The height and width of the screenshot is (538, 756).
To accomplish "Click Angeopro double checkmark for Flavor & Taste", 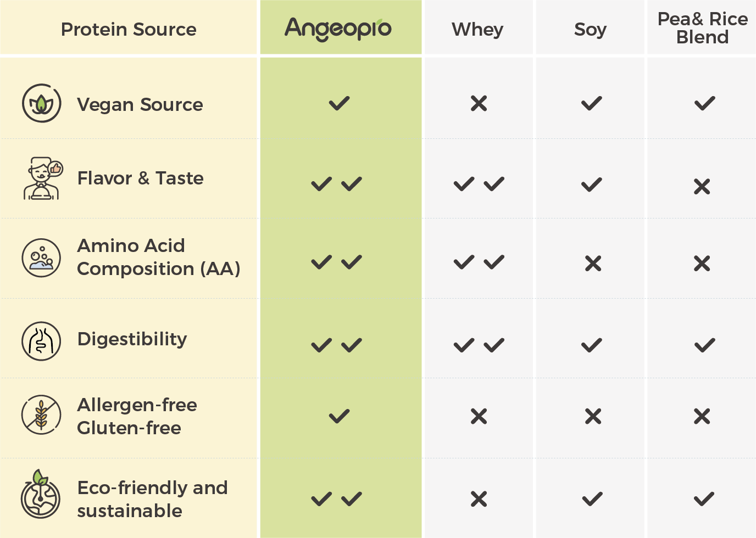I will click(x=337, y=184).
